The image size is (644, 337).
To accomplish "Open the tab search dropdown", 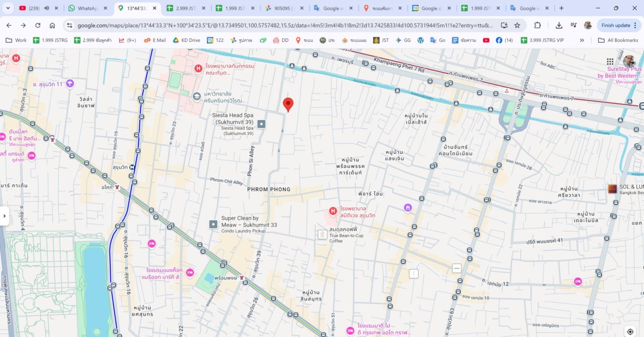I will pyautogui.click(x=8, y=8).
